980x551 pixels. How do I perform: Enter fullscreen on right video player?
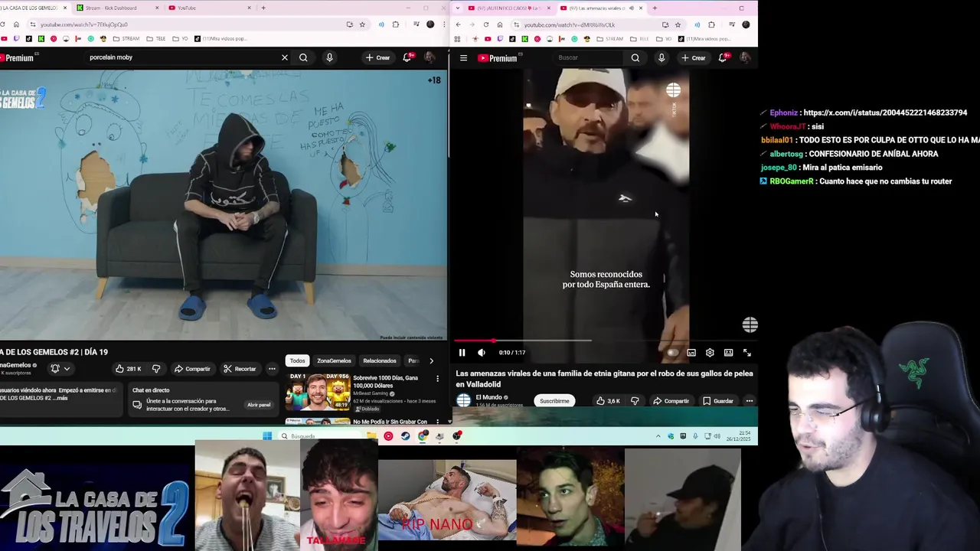click(x=747, y=353)
